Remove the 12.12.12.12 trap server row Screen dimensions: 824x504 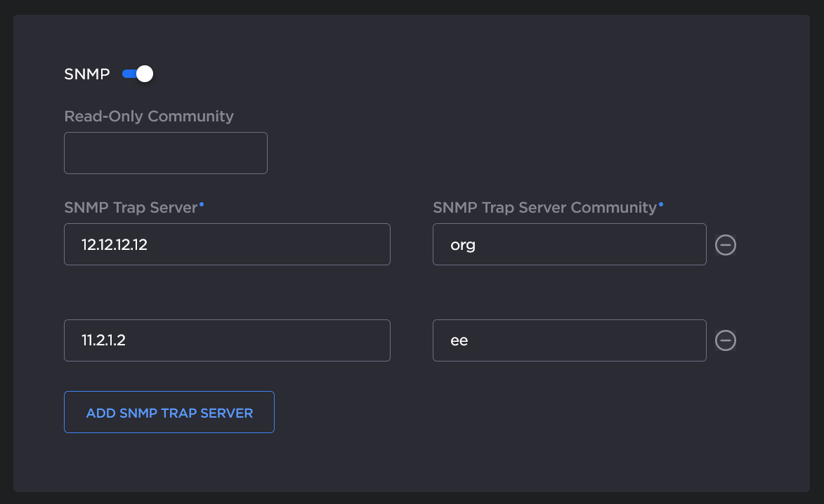[x=725, y=244]
